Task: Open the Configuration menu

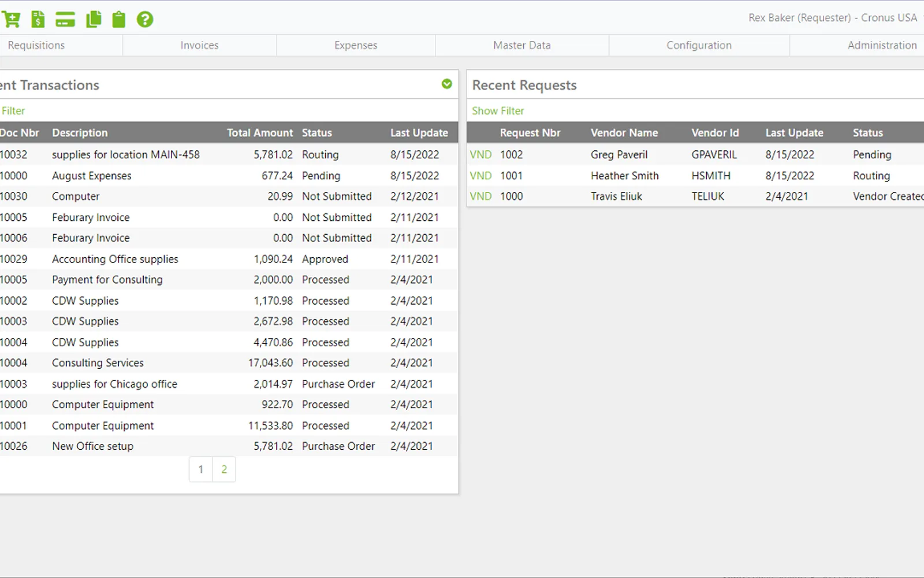Action: point(699,45)
